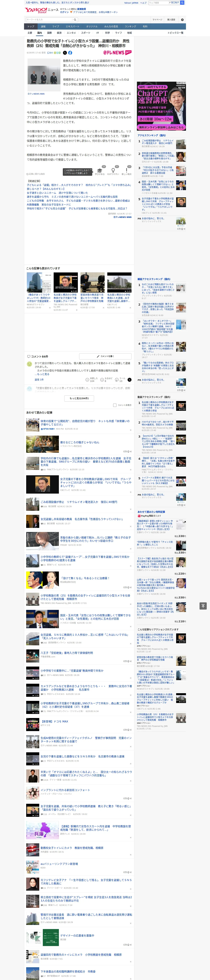The width and height of the screenshot is (210, 980).
Task: Share first comment on X
Action: pyautogui.click(x=130, y=380)
